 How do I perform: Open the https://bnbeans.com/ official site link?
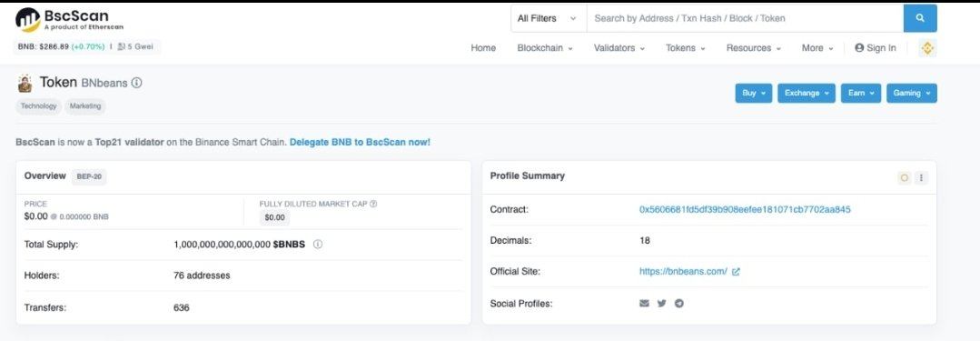(x=683, y=272)
